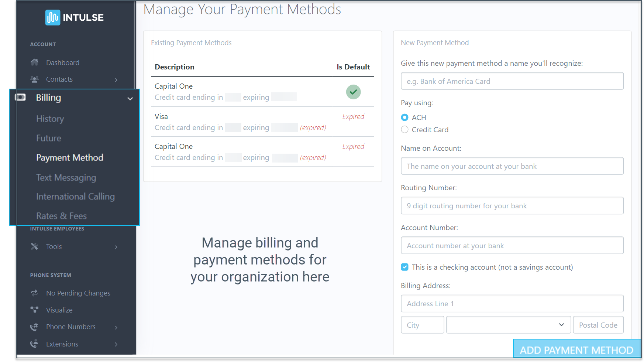Click No Pending Changes item
Image resolution: width=644 pixels, height=362 pixels.
point(78,293)
